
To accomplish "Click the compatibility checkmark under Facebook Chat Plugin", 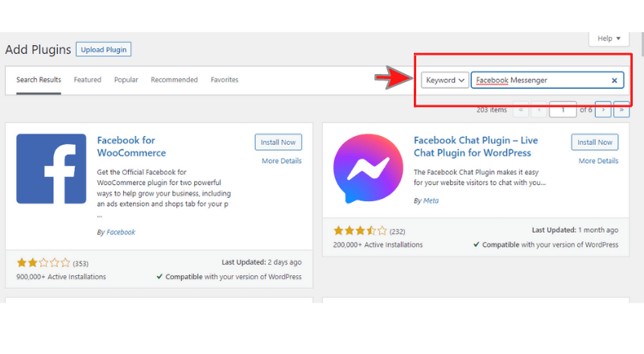I will point(476,245).
